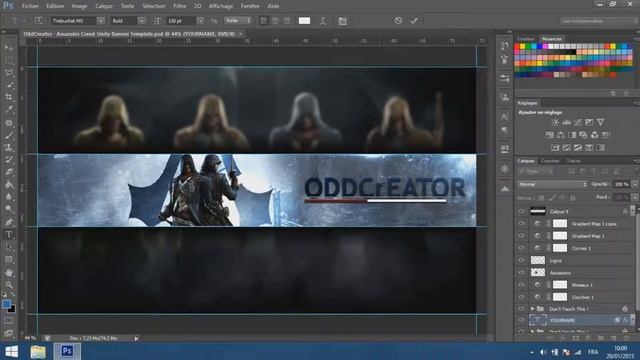Hide the YOURNAME text layer
640x360 pixels.
coord(521,320)
